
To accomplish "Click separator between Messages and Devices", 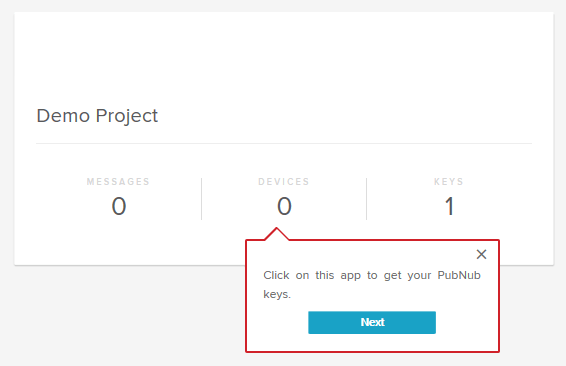I will pyautogui.click(x=201, y=199).
